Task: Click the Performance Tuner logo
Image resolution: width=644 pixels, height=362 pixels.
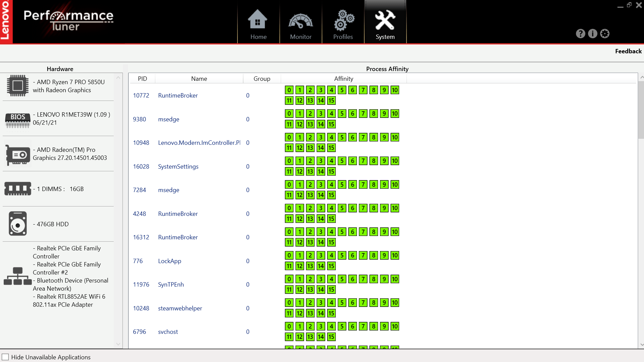Action: pos(68,20)
